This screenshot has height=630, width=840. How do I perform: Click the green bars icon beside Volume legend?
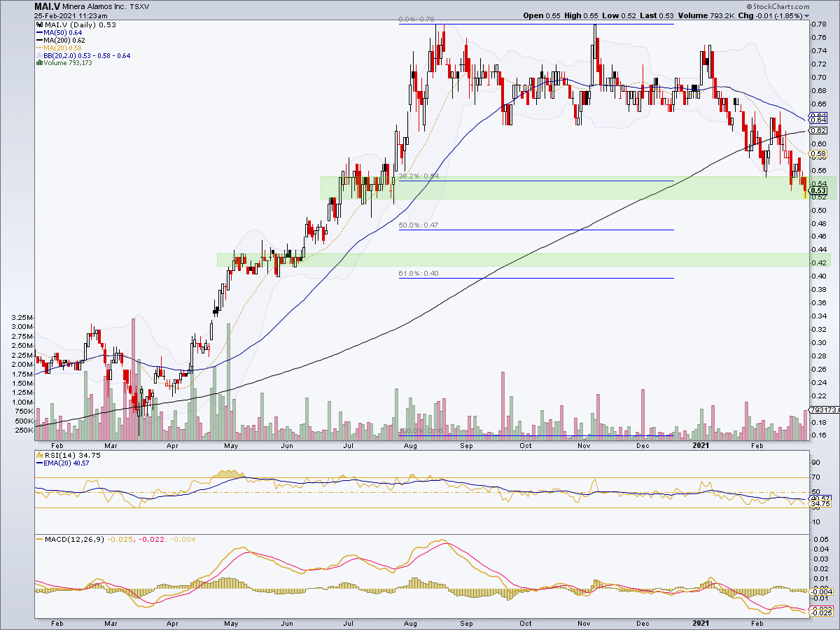click(38, 64)
